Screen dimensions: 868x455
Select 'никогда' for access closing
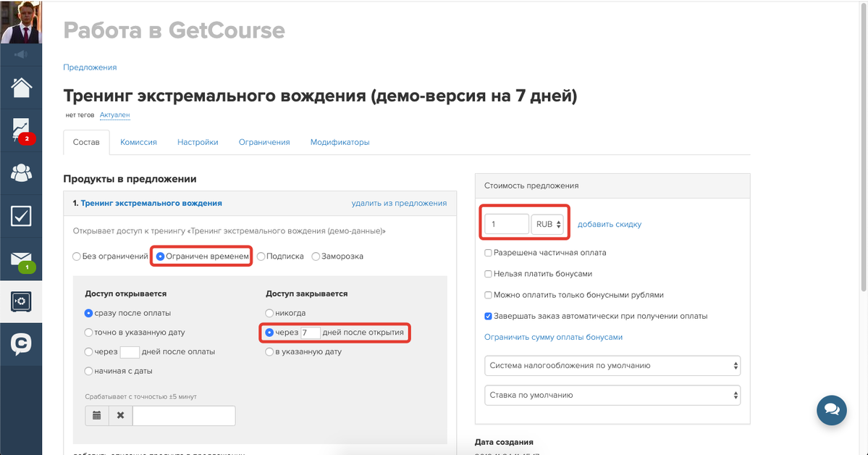tap(270, 313)
